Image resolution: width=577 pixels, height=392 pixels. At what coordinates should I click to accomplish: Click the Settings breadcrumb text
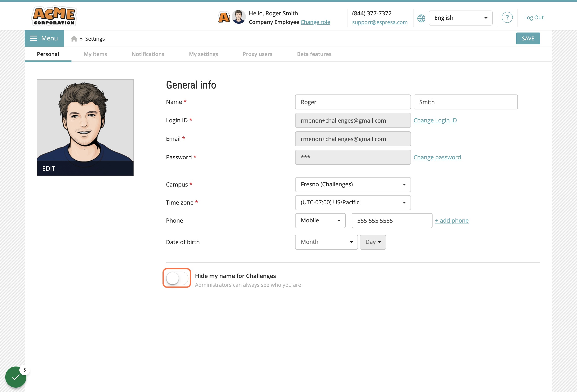point(95,39)
